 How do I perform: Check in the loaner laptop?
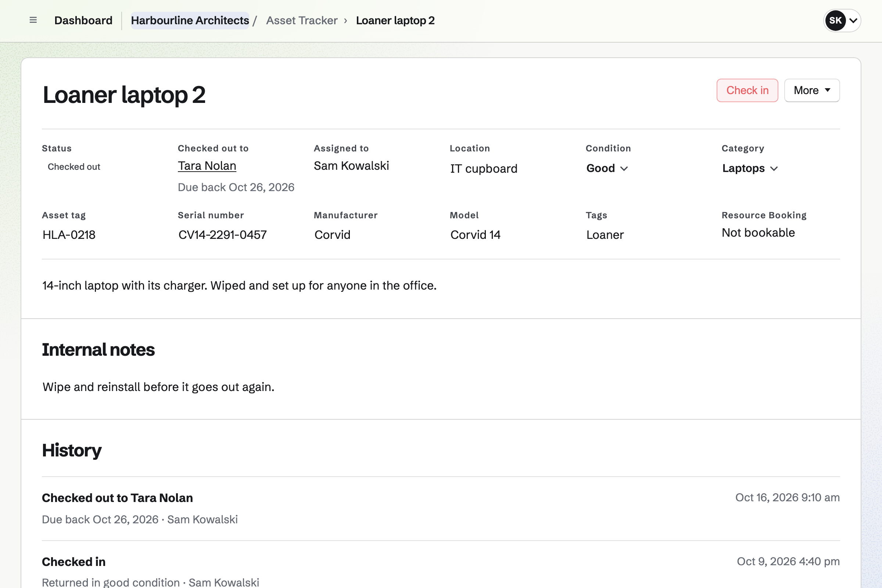point(747,90)
